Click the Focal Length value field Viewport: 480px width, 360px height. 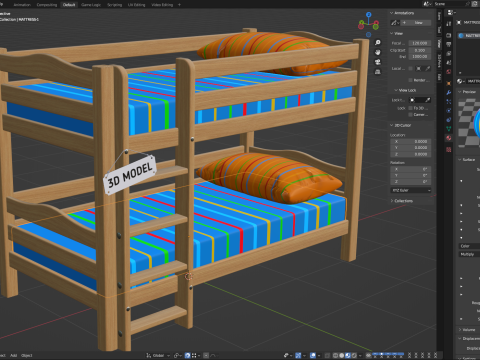tap(419, 43)
